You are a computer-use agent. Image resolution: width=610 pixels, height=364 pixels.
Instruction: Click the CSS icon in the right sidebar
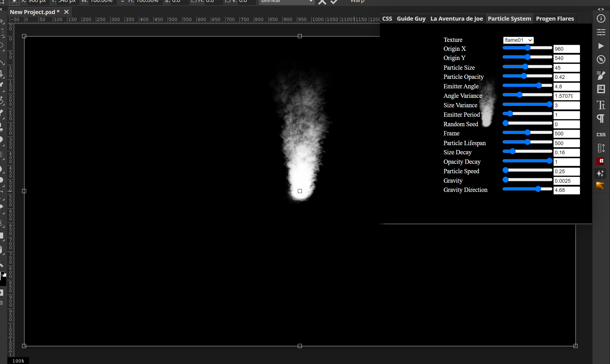coord(601,134)
